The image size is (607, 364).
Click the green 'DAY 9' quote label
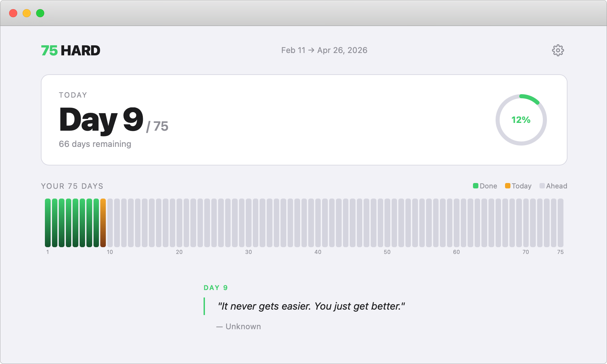216,288
